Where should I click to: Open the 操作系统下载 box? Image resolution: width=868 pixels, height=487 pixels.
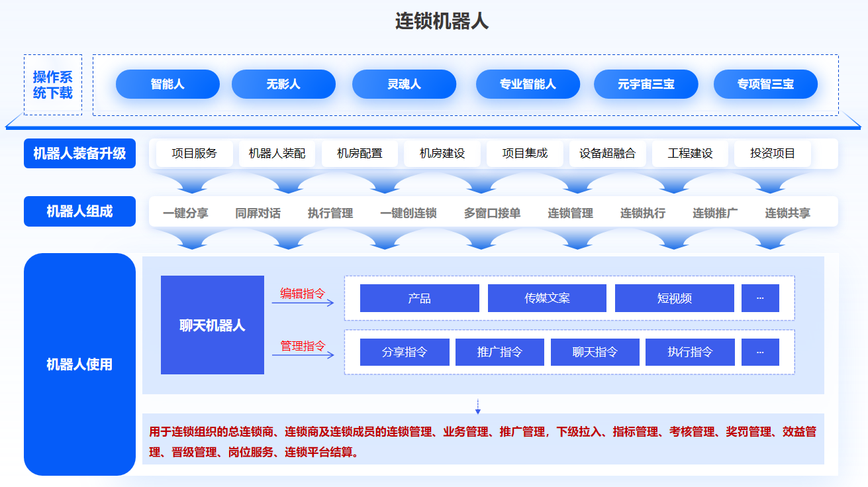53,85
